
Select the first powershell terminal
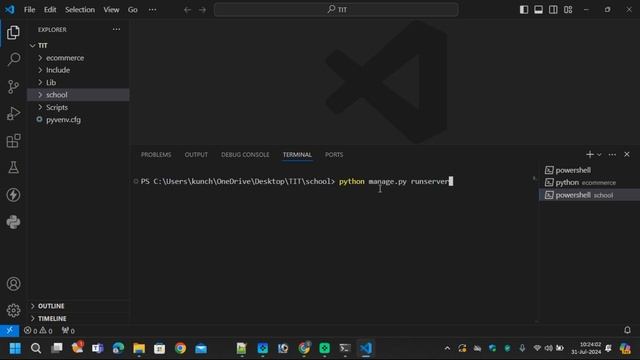click(589, 170)
